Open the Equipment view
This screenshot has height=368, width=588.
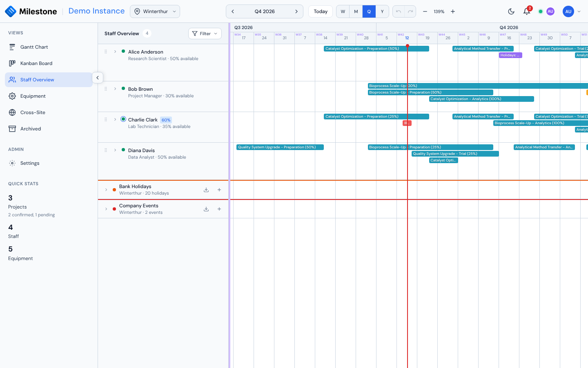(x=49, y=96)
